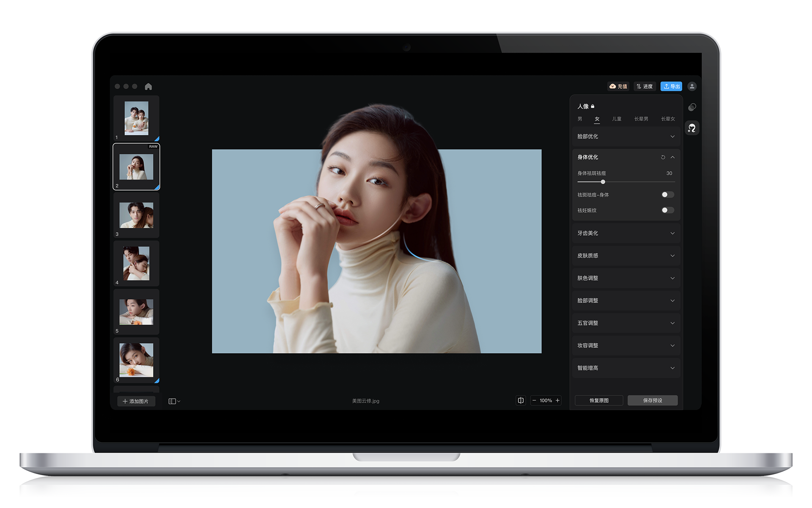Toggle the before/after compare view icon
812x508 pixels.
point(521,400)
